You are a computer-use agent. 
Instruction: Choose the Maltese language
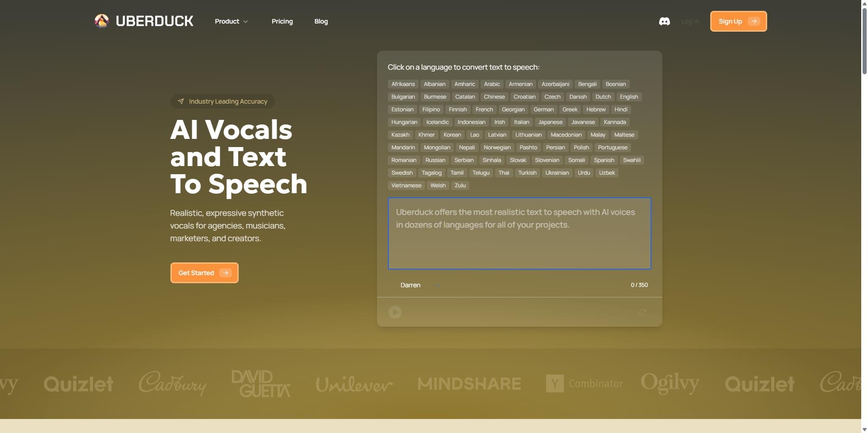click(624, 135)
